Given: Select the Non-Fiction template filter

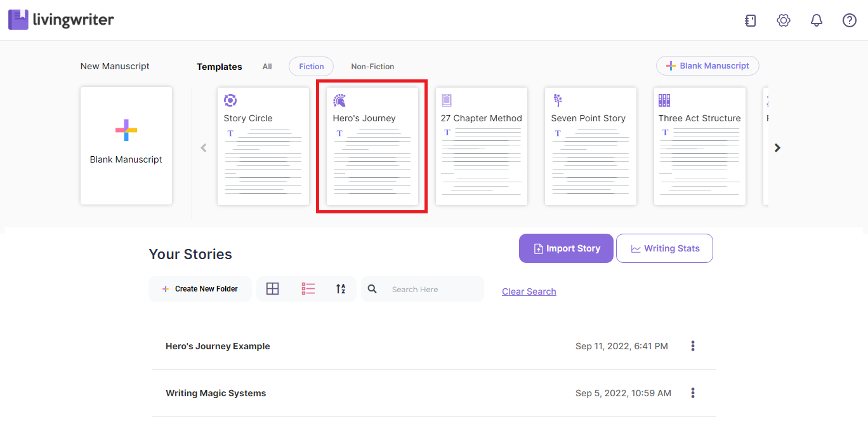Looking at the screenshot, I should point(372,66).
